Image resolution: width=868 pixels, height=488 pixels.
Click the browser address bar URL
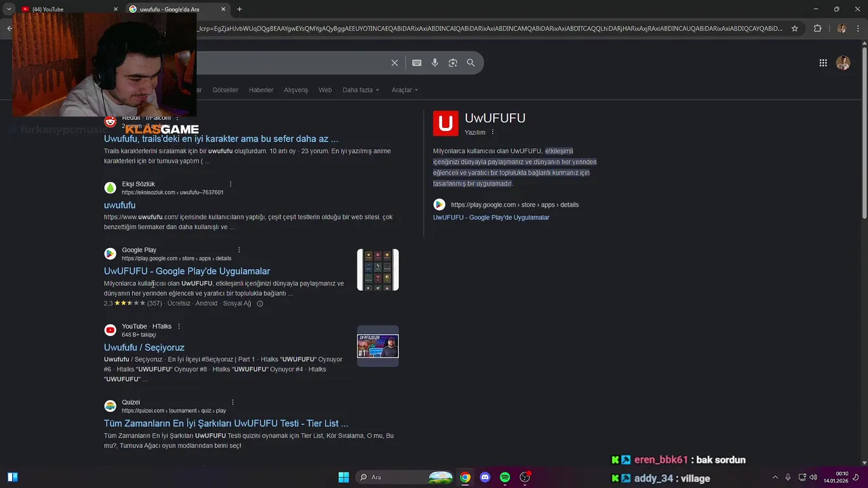pos(488,28)
